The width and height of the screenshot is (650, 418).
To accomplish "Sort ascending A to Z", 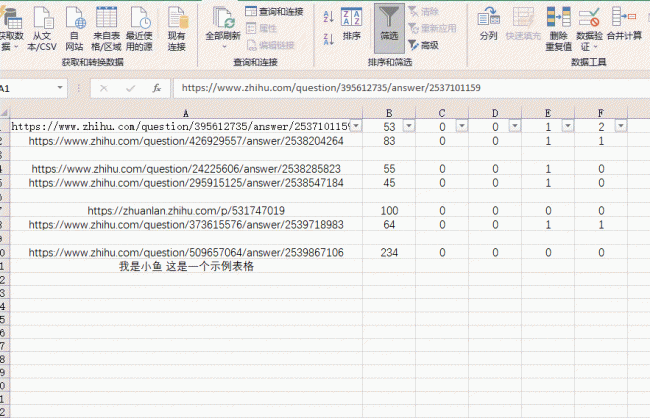I will click(x=328, y=17).
